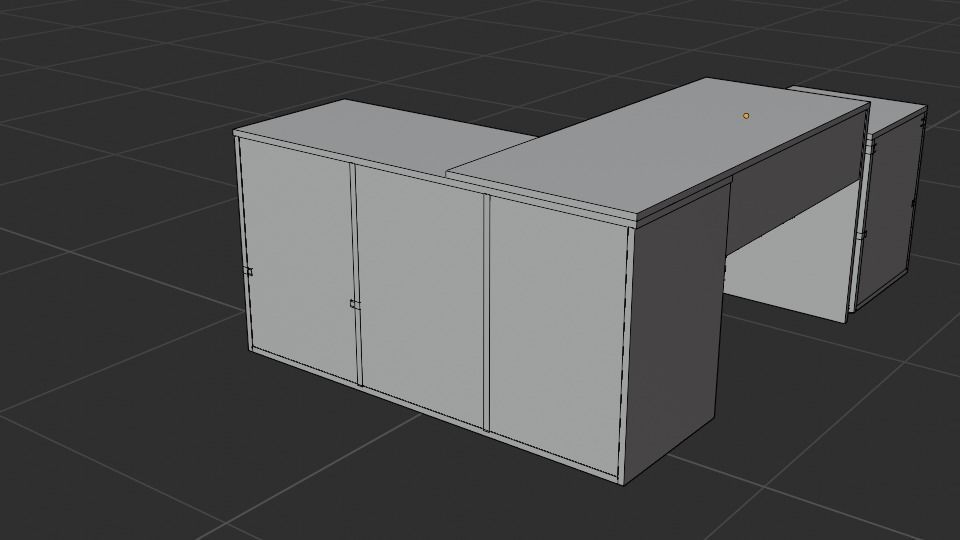Select the middle cabinet door panel
Screen dimensions: 960x540
point(421,295)
